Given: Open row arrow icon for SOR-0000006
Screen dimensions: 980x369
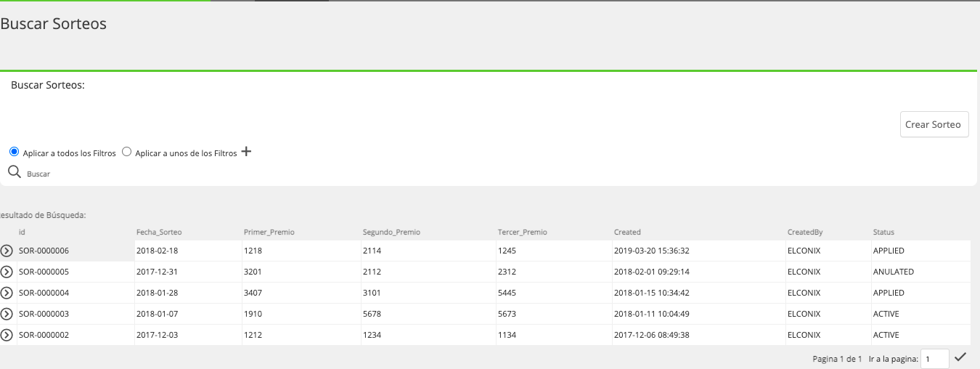Looking at the screenshot, I should tap(7, 251).
